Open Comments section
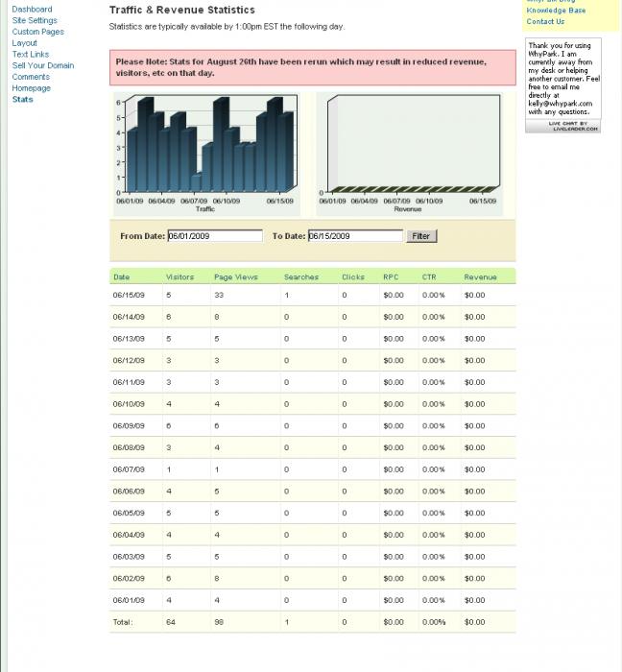The image size is (622, 672). pos(31,77)
